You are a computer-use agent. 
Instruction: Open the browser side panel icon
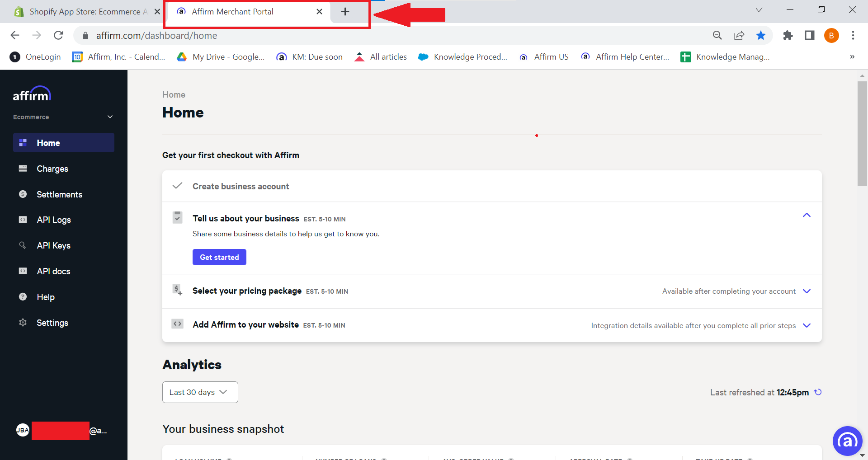pos(810,35)
